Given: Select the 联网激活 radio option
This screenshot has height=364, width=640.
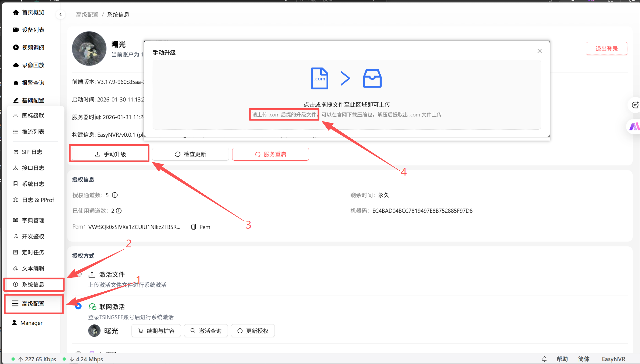Looking at the screenshot, I should 78,306.
